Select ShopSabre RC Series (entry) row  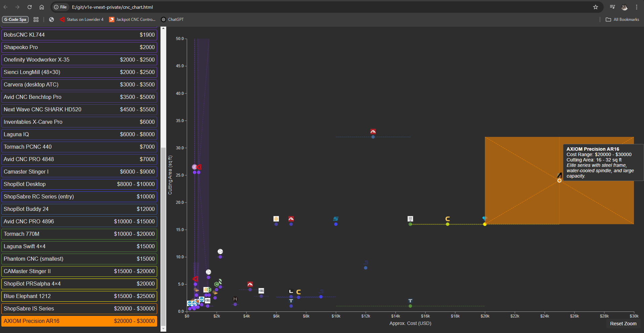[79, 196]
